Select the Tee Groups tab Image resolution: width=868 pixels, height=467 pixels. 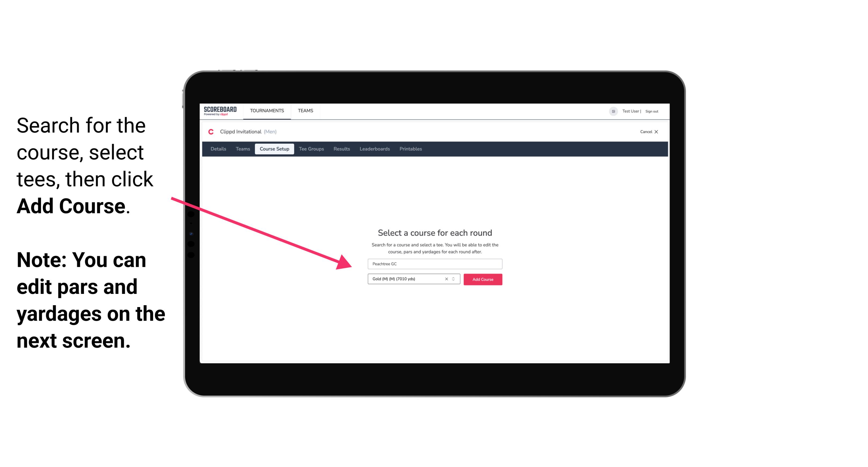(311, 149)
